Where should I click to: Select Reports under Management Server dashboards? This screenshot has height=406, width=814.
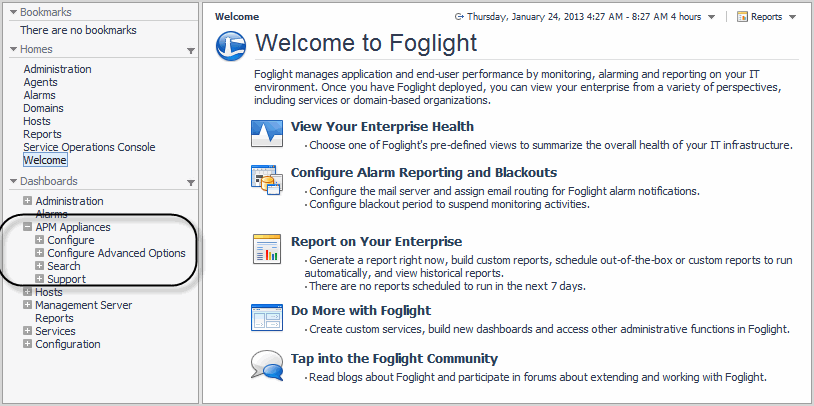(54, 318)
